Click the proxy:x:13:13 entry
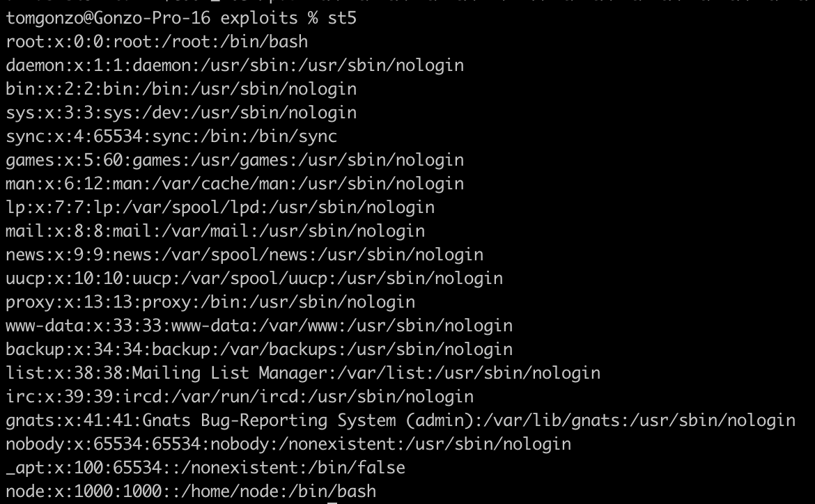This screenshot has width=815, height=504. tap(210, 302)
